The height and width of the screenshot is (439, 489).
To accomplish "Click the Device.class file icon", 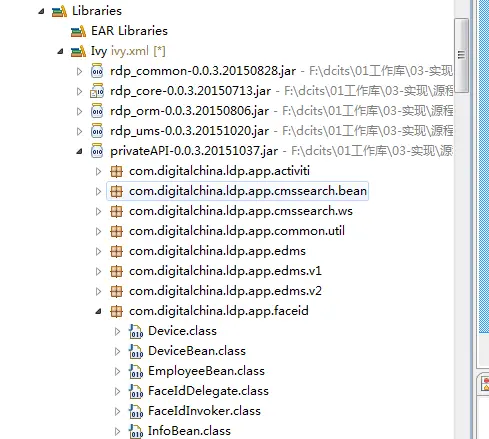I will [x=136, y=331].
